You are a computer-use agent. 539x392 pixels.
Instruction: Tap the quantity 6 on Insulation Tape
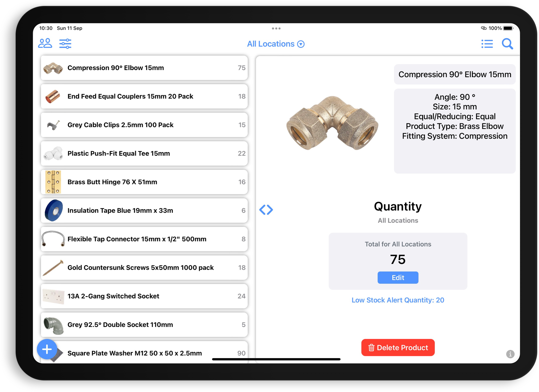(x=243, y=211)
